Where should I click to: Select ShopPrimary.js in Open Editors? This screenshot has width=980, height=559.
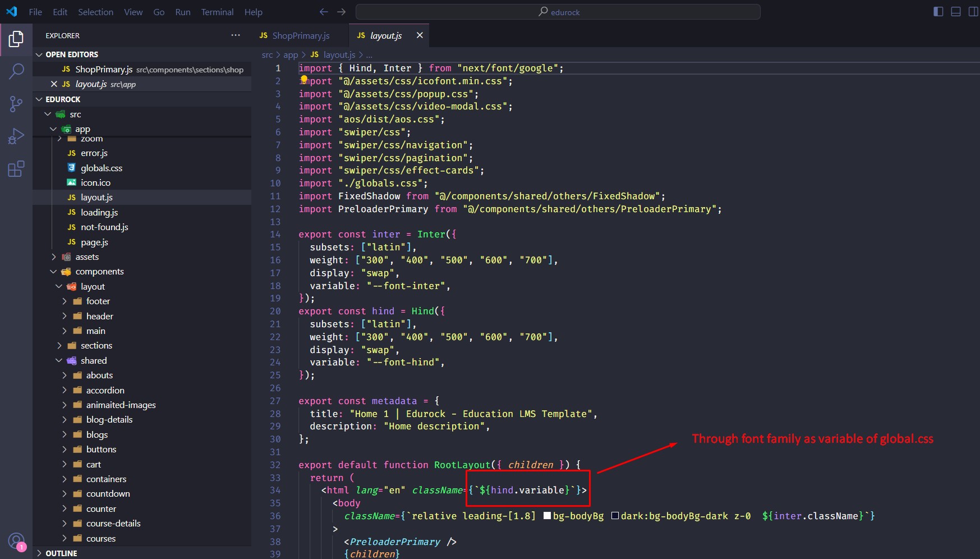[x=142, y=70]
